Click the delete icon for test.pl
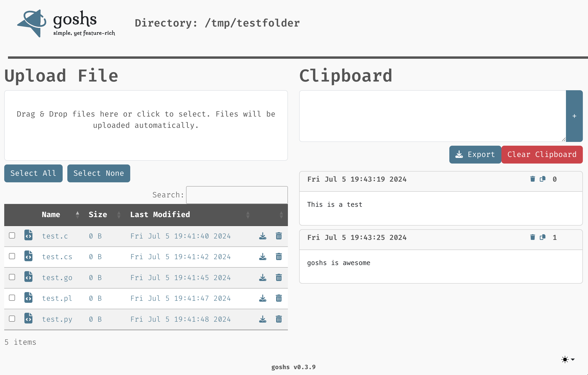 coord(279,298)
